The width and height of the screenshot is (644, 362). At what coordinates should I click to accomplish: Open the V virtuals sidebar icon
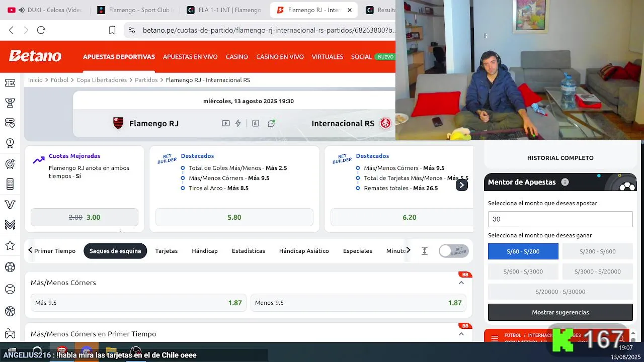(x=10, y=205)
